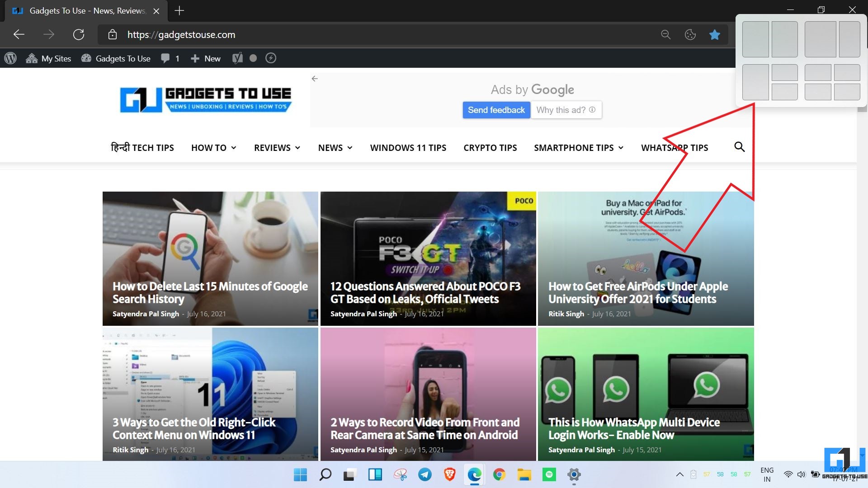
Task: Show hidden tray icons chevron
Action: coord(679,474)
